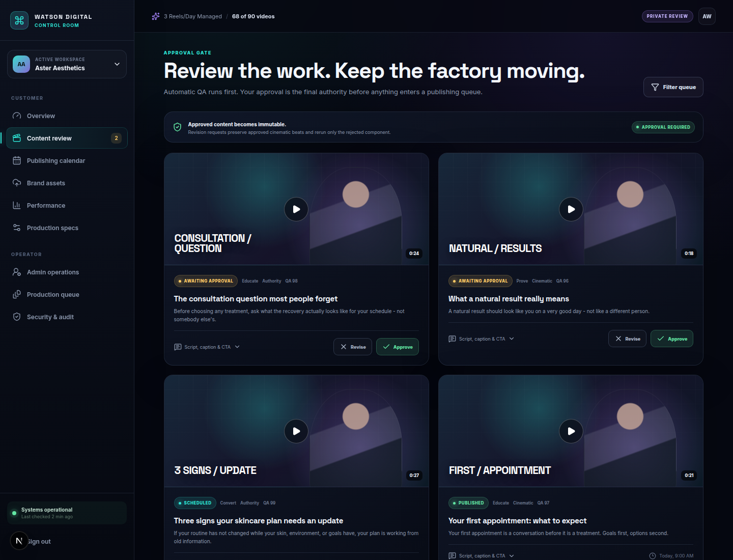Click Sign out link
Viewport: 733px width, 560px height.
point(39,541)
